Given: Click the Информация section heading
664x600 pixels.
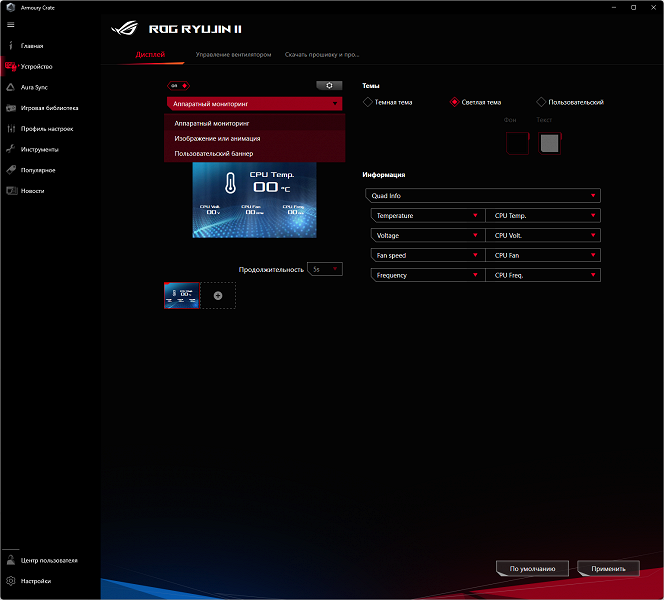Looking at the screenshot, I should pyautogui.click(x=384, y=175).
